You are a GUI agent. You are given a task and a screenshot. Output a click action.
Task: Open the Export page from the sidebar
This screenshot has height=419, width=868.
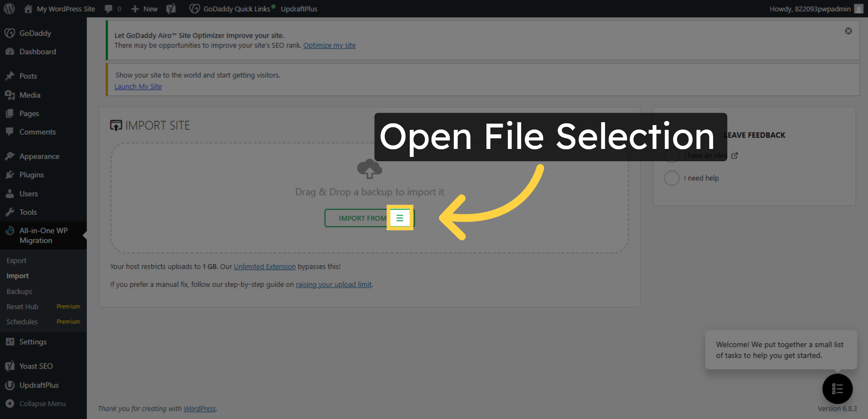pos(16,260)
